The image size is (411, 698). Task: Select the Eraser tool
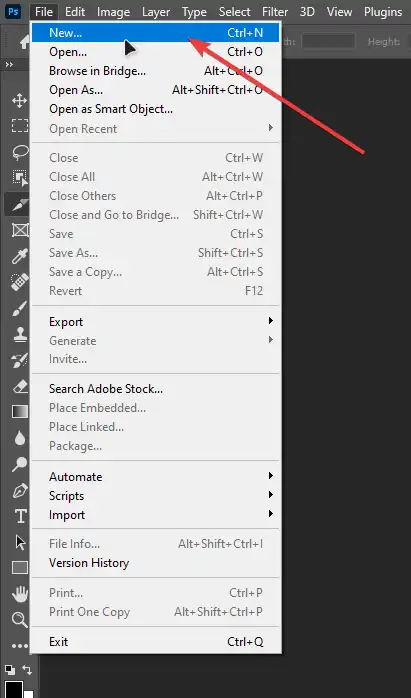coord(20,386)
